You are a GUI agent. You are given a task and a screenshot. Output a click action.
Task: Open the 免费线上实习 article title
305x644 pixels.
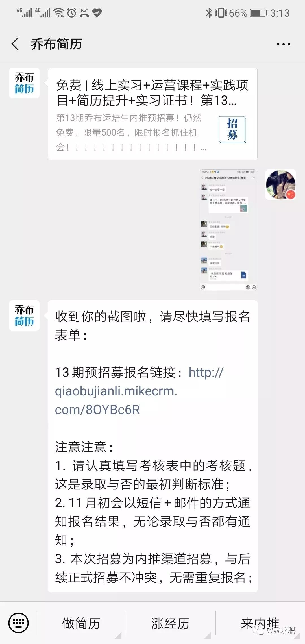coord(152,93)
